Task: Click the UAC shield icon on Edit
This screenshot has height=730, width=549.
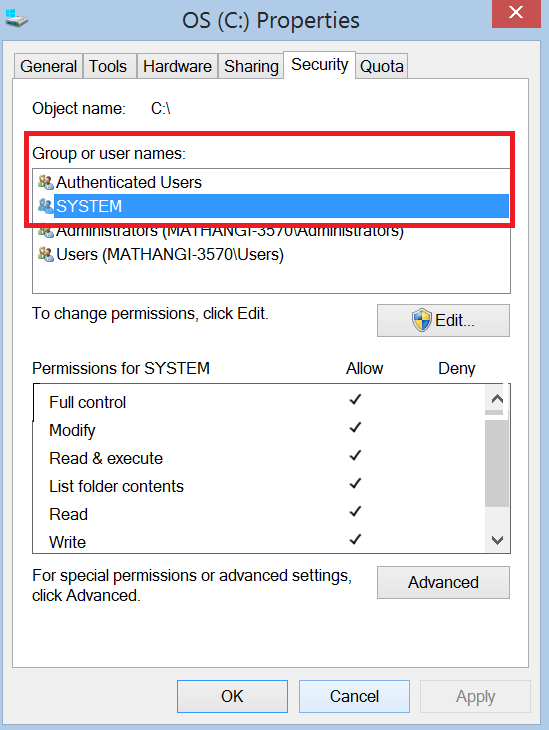Action: click(x=421, y=320)
